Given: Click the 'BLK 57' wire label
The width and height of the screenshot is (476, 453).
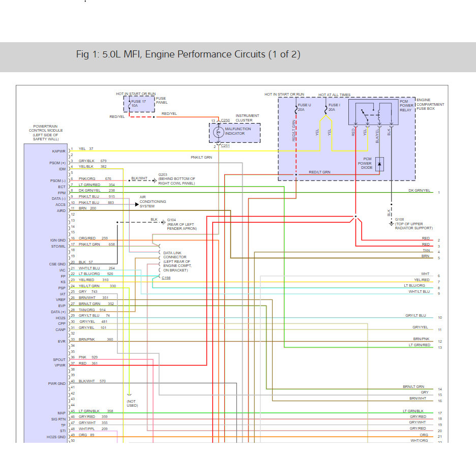Looking at the screenshot, I should click(85, 262).
